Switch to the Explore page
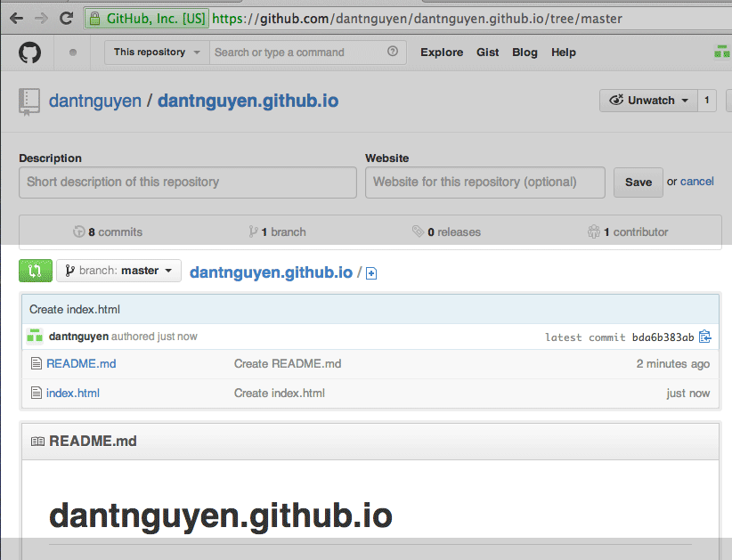Viewport: 732px width, 560px height. tap(442, 53)
